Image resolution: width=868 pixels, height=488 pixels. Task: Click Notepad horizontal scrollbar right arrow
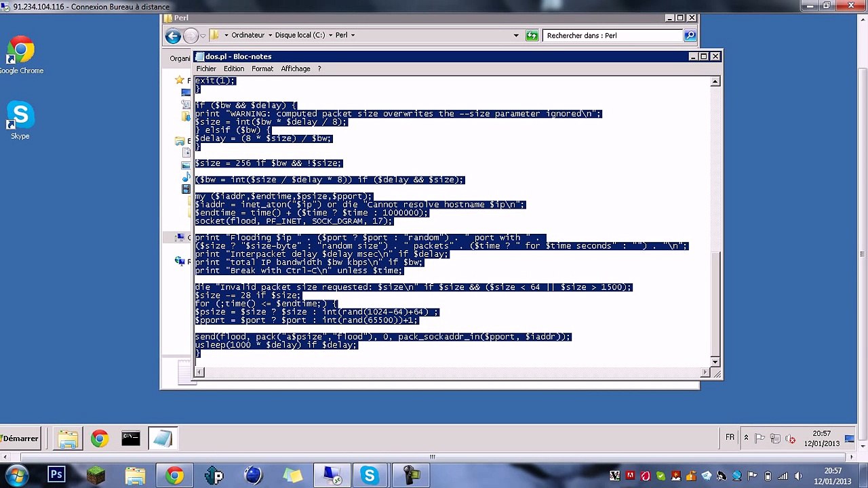point(705,371)
